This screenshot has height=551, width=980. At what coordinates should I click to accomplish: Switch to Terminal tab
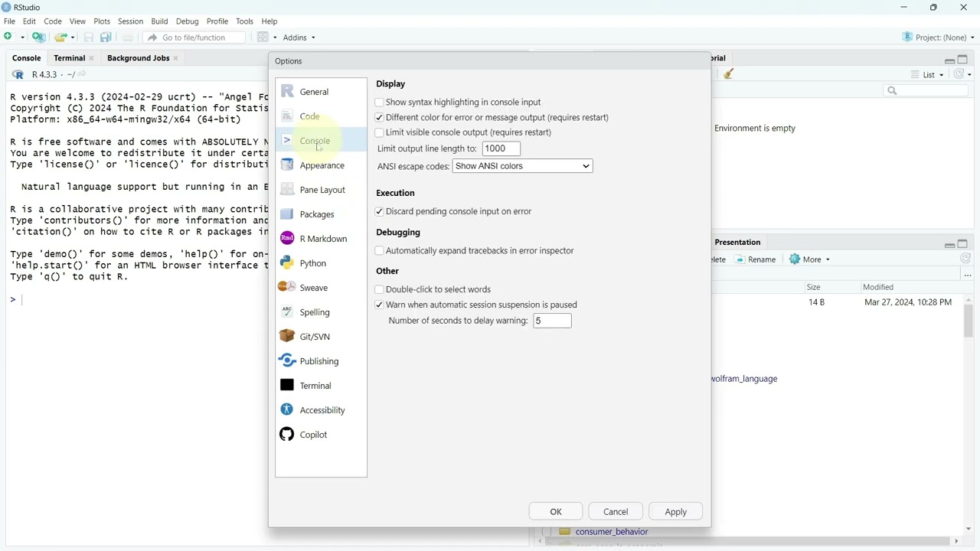69,58
